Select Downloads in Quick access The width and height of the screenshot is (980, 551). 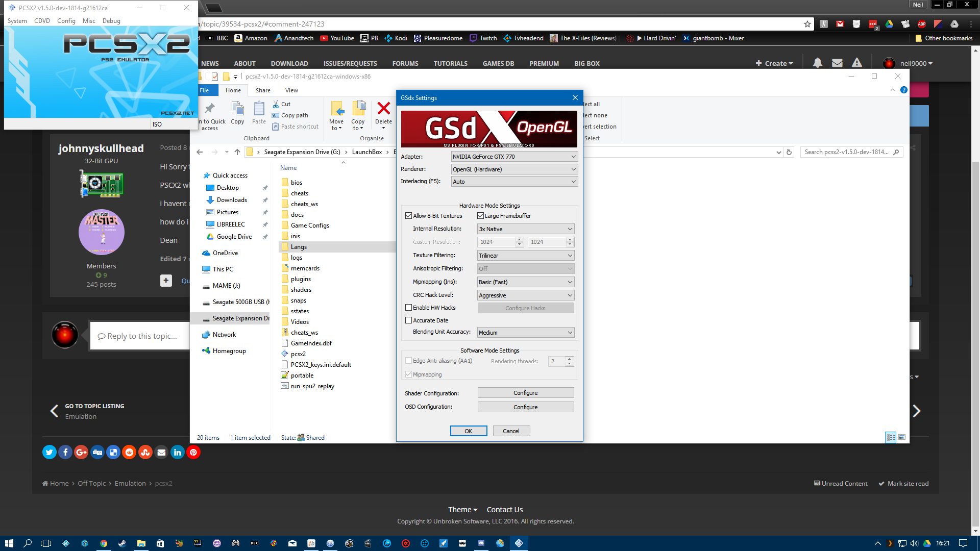click(x=232, y=200)
